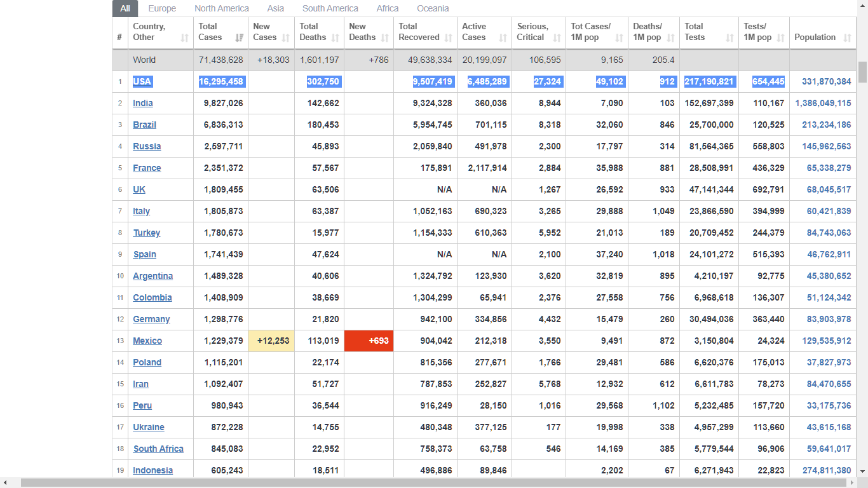868x488 pixels.
Task: Sort by Total Tests sort icon
Action: 729,38
